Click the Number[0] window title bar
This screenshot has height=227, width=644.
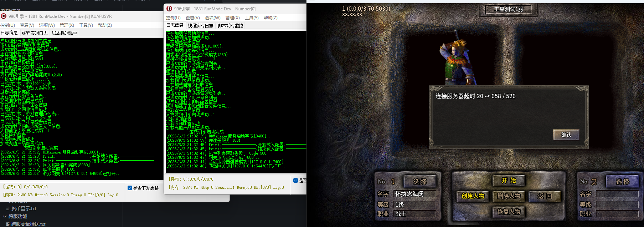coord(235,9)
